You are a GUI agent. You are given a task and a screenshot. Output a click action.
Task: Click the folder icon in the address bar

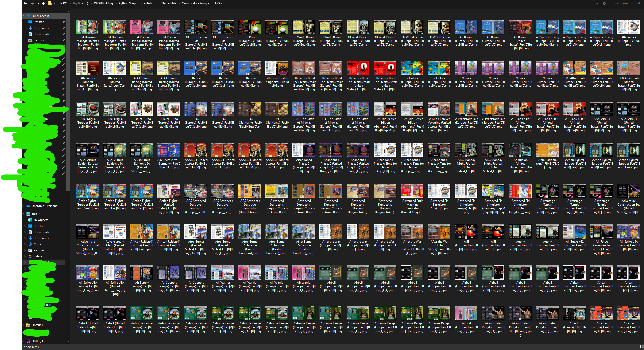pos(50,3)
